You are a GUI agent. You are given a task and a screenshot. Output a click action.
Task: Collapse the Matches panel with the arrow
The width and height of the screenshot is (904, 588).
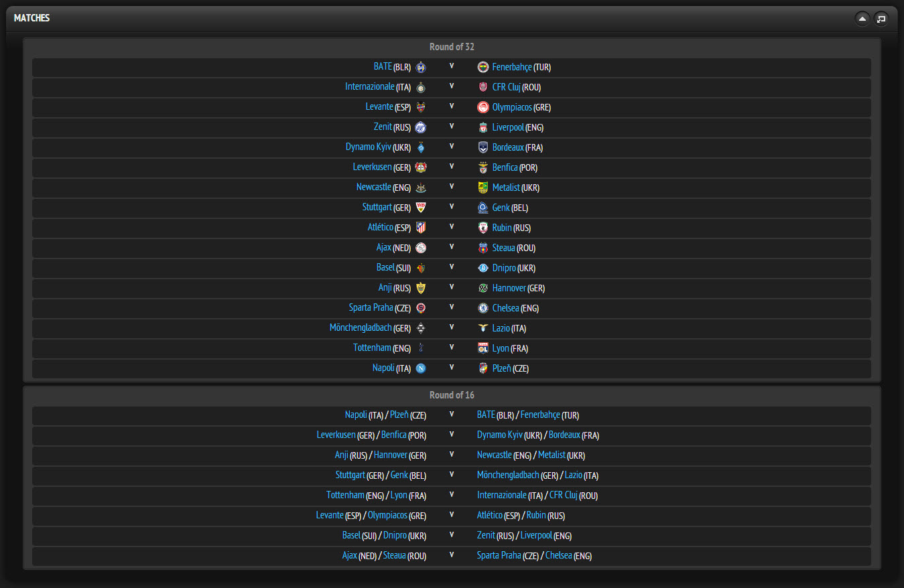click(x=862, y=19)
